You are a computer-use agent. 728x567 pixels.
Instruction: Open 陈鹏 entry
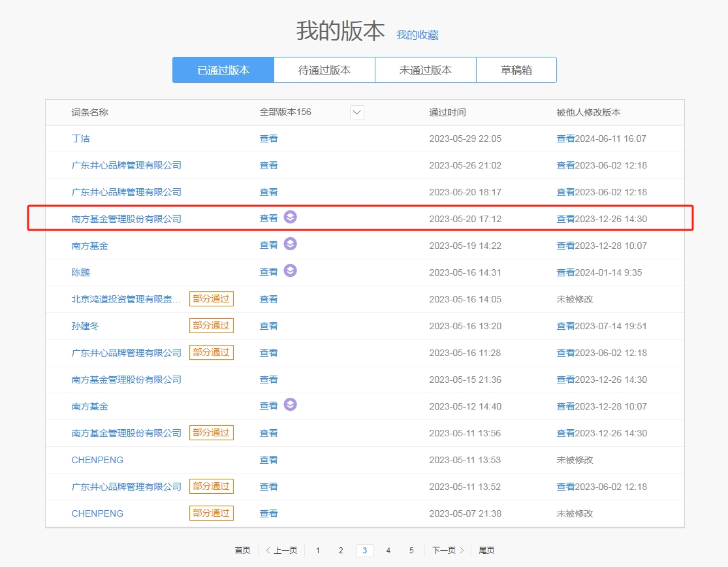pos(81,272)
